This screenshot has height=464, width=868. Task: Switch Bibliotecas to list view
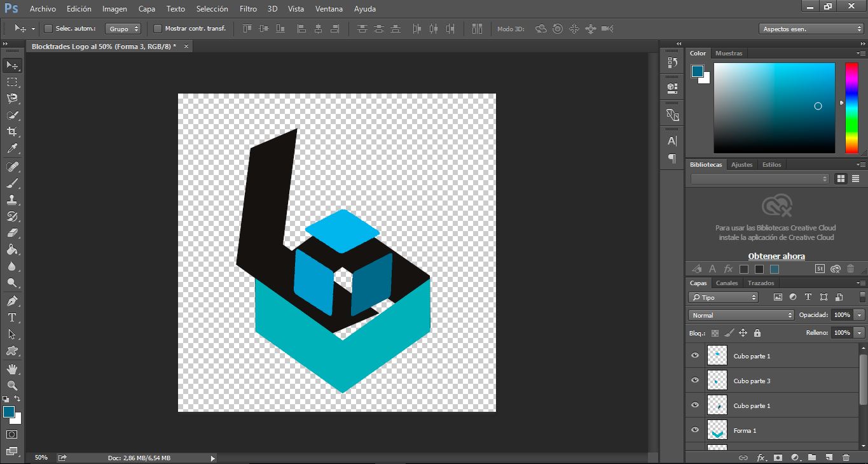856,179
